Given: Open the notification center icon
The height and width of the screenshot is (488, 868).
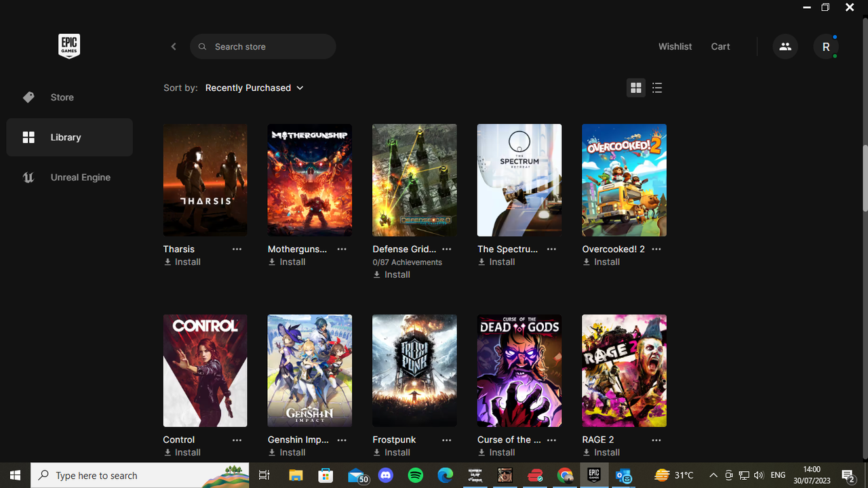Looking at the screenshot, I should [848, 475].
